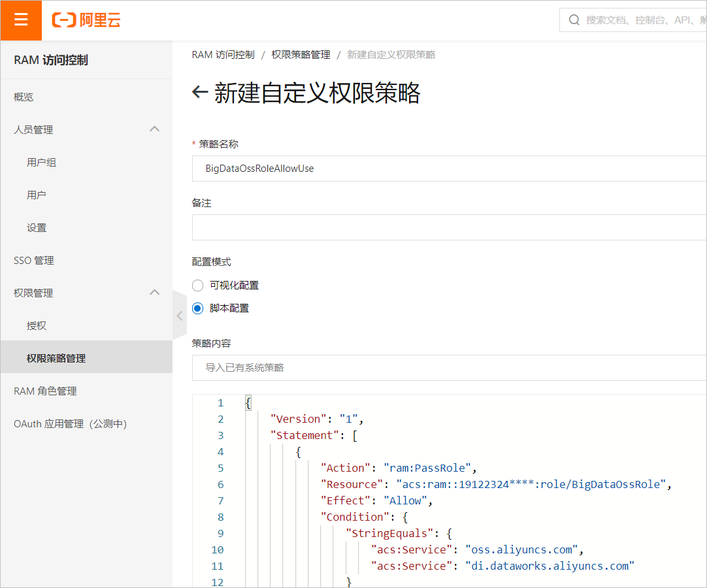Click the 权限策略管理 breadcrumb link

[x=301, y=55]
